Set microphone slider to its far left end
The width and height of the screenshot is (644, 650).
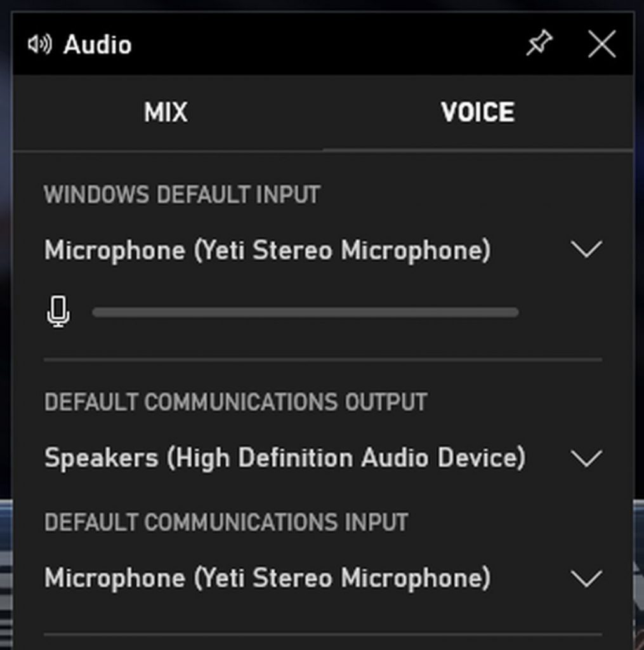(x=95, y=312)
